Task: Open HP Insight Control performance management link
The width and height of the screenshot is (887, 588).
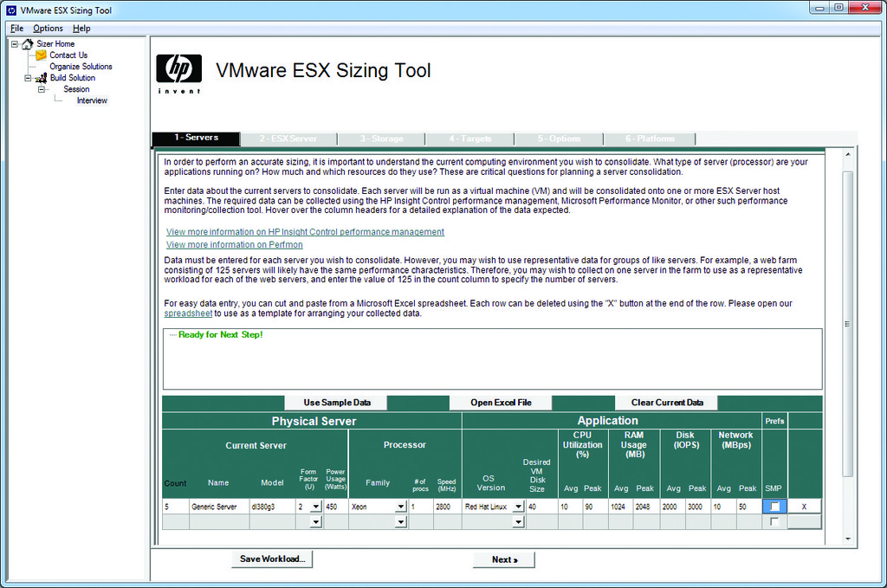Action: [305, 232]
